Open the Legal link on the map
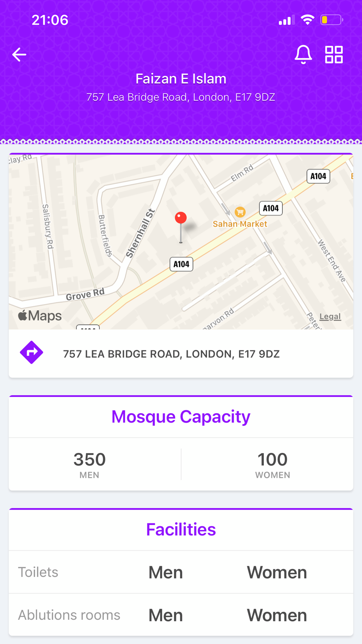Viewport: 362px width, 644px height. pyautogui.click(x=330, y=317)
